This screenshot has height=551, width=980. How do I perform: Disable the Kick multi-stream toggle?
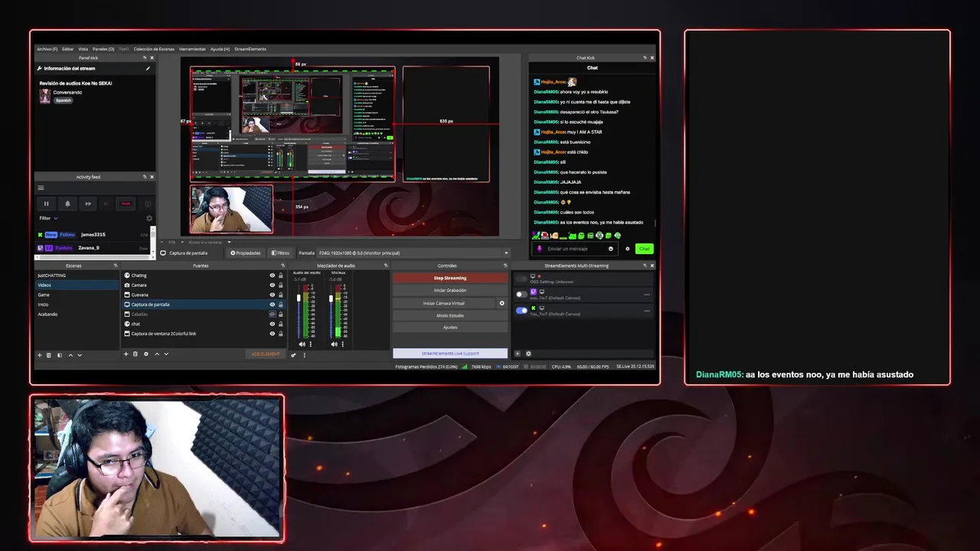521,311
